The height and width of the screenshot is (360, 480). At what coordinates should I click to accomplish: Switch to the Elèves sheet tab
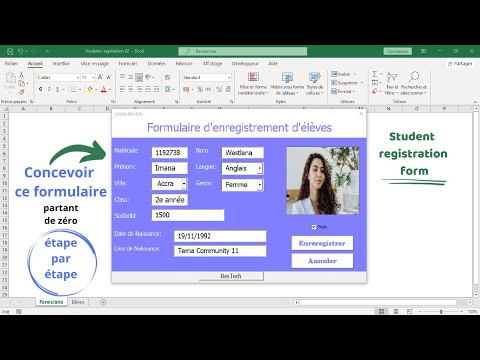pos(78,302)
